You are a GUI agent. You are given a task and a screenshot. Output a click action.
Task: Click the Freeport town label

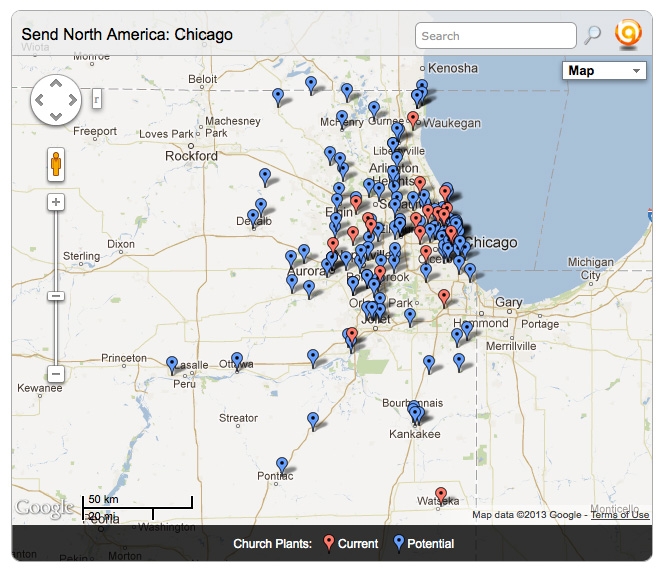click(x=95, y=131)
